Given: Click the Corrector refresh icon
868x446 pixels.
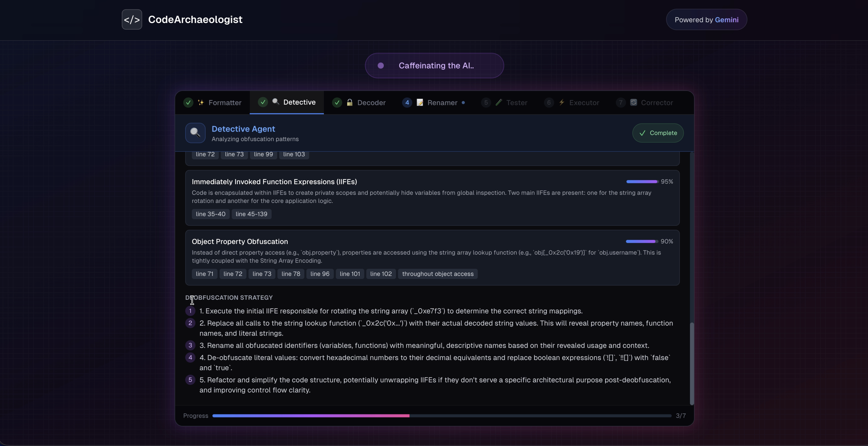Looking at the screenshot, I should [x=633, y=103].
